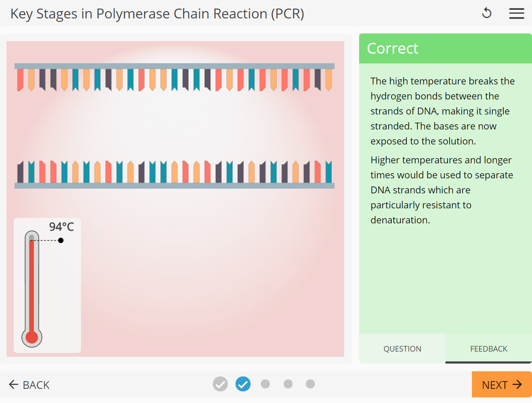Select the fourth progress dot

tap(288, 384)
